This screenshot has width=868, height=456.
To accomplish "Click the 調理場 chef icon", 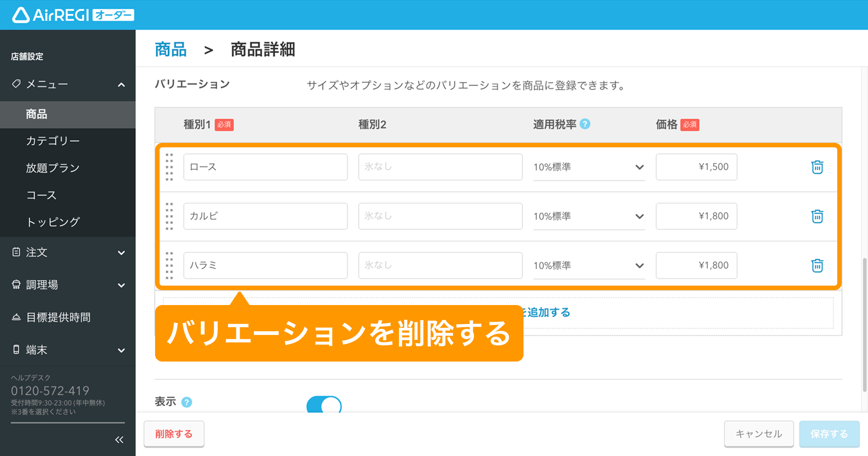I will 16,285.
